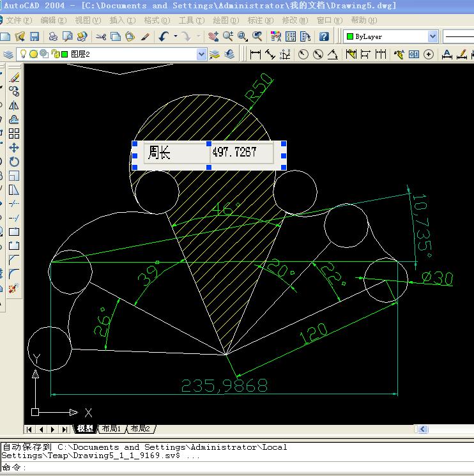Click the Match Properties brush icon
The width and height of the screenshot is (474, 476).
tap(145, 36)
